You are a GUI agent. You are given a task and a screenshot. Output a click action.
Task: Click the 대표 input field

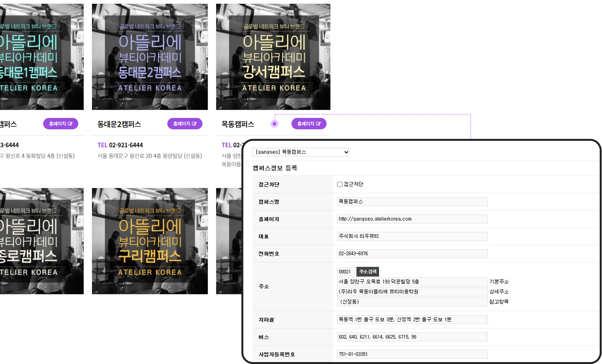tap(412, 236)
